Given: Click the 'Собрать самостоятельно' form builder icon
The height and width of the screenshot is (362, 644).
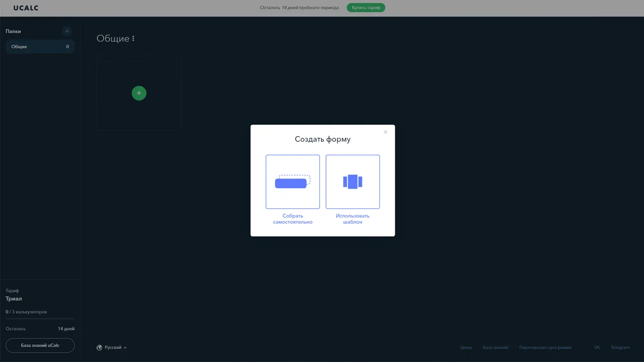Looking at the screenshot, I should [x=292, y=182].
